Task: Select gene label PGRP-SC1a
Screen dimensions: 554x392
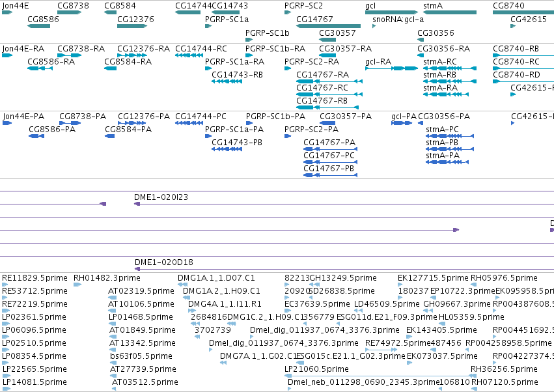Action: (x=227, y=19)
